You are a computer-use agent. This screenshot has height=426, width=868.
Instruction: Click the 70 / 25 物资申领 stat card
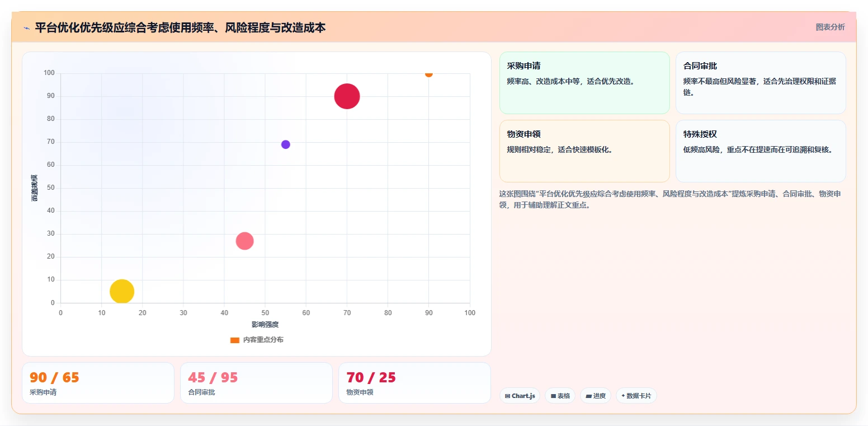[x=414, y=383]
